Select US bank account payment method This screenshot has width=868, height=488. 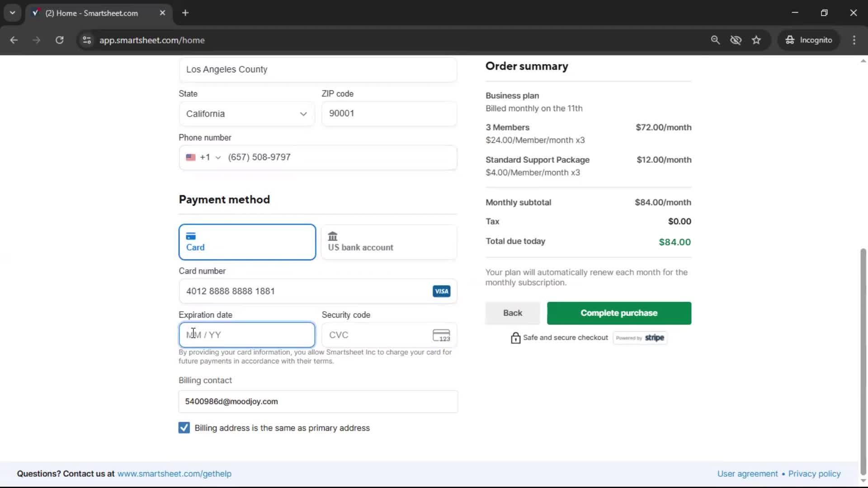pos(388,242)
